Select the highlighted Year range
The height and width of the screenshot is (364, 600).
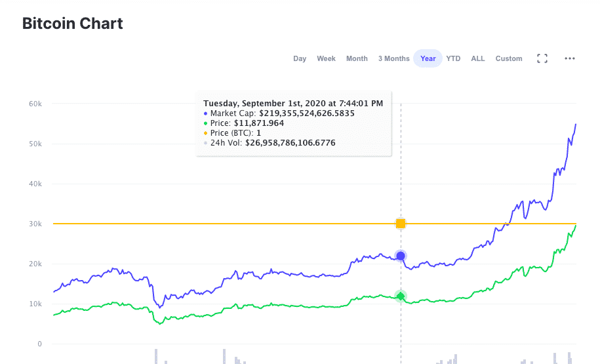pyautogui.click(x=428, y=58)
